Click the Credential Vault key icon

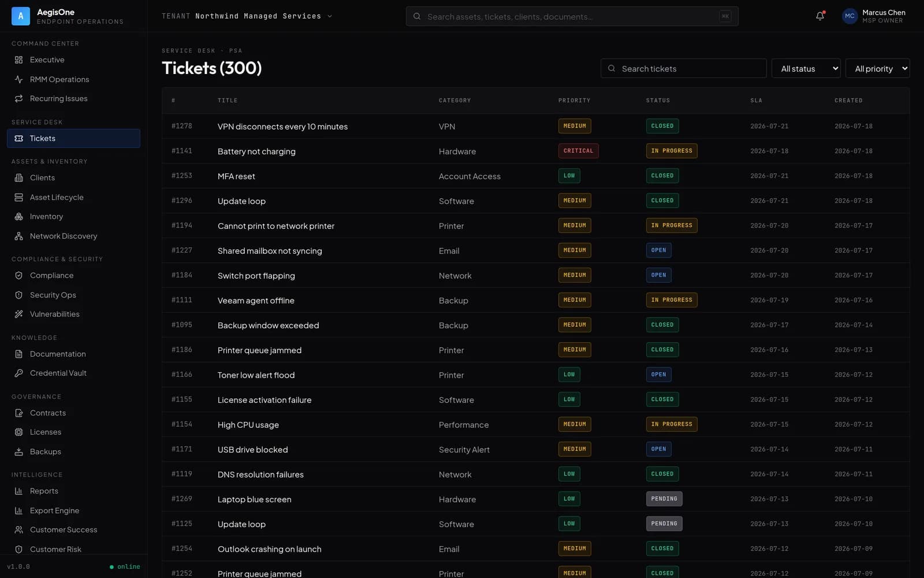click(18, 373)
